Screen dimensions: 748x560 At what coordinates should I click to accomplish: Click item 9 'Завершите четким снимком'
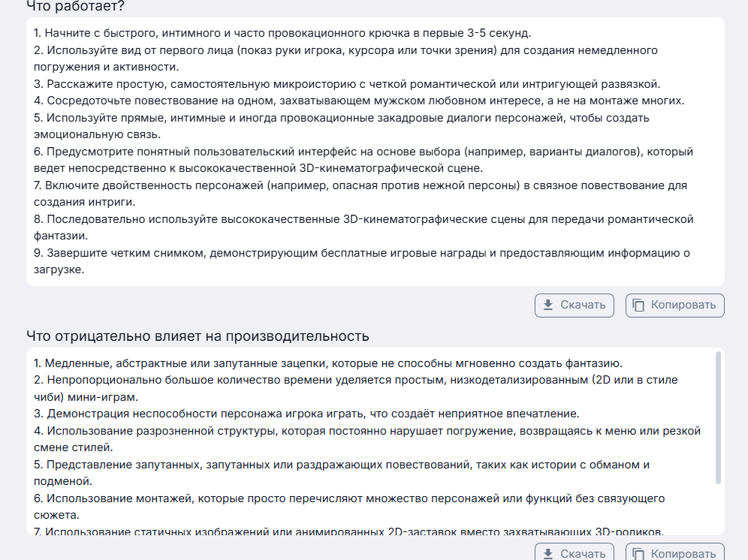tap(361, 261)
